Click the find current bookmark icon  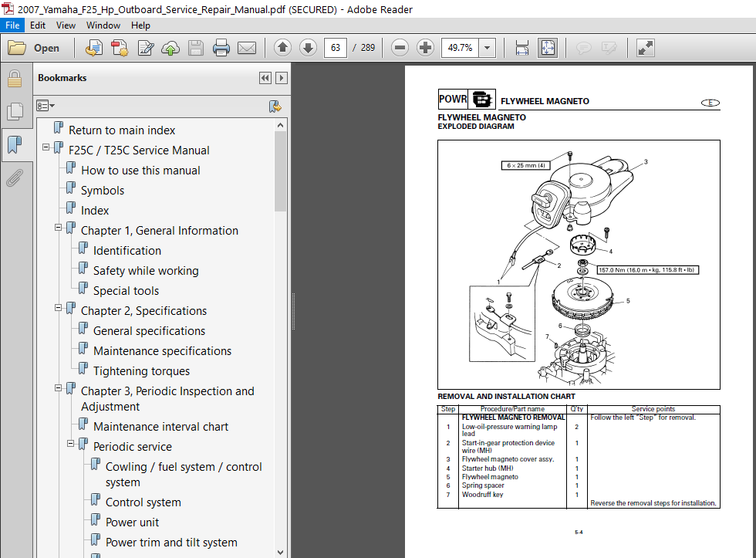pos(275,106)
